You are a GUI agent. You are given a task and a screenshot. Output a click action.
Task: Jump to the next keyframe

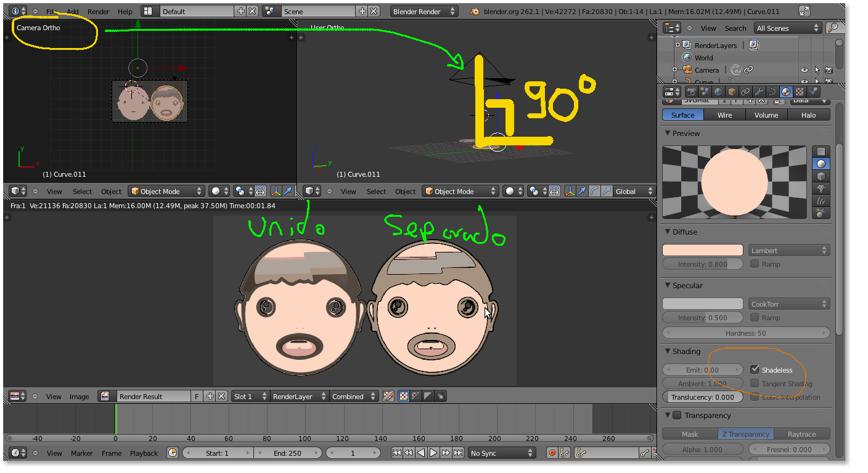coord(446,453)
